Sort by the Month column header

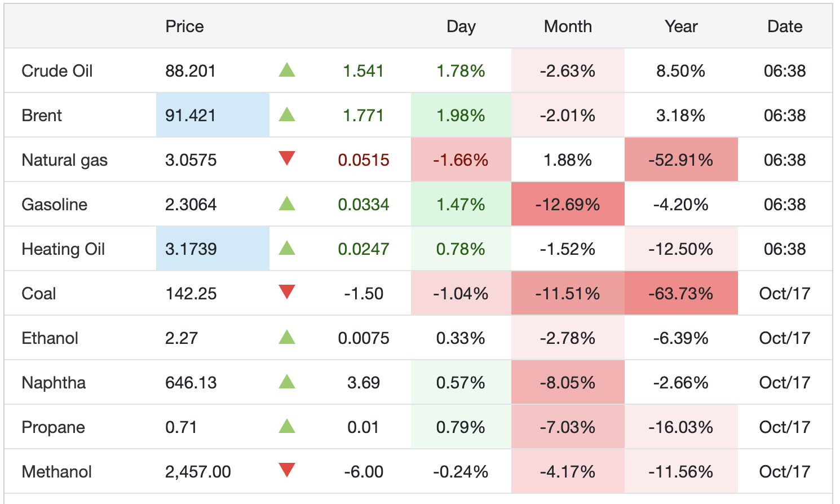(x=568, y=26)
